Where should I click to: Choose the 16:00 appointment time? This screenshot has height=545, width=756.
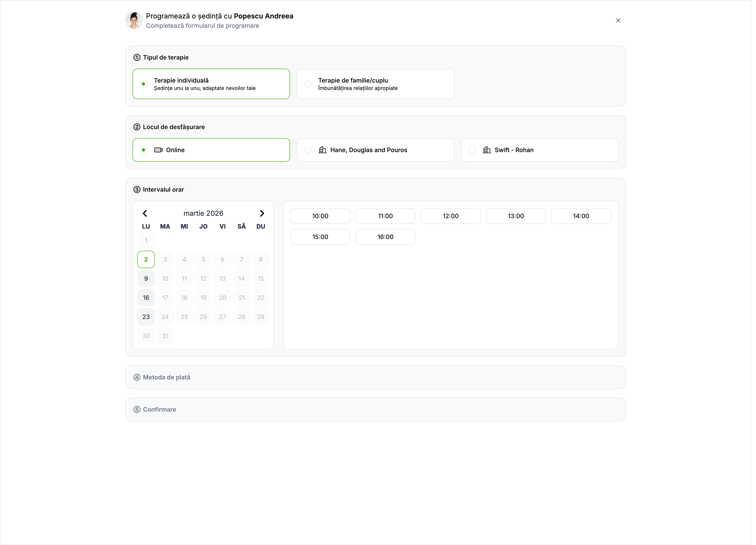click(x=385, y=237)
